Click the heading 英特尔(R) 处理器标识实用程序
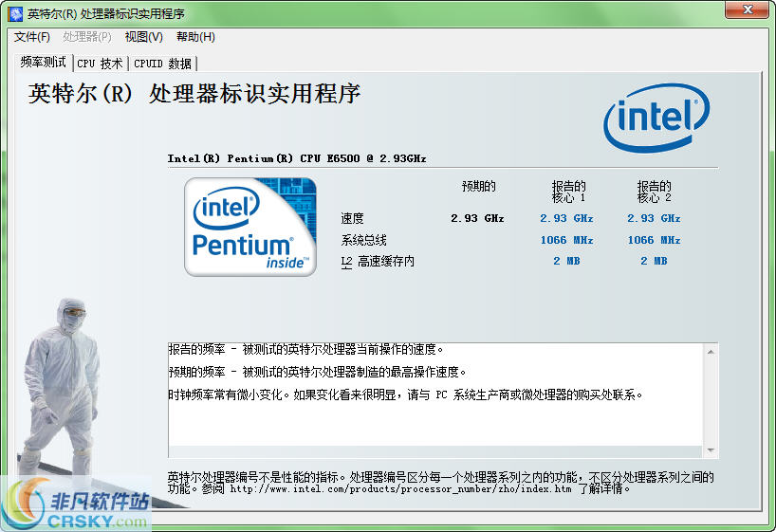776x532 pixels. [x=194, y=94]
